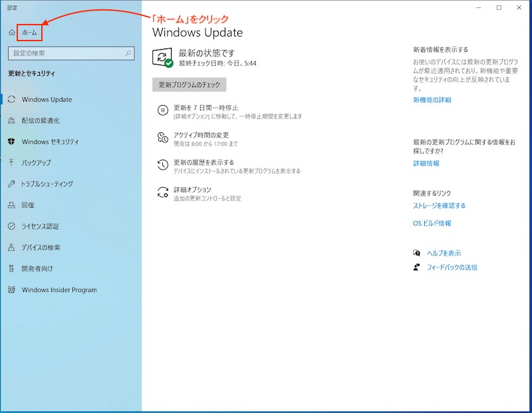Open ライセンス認証 settings
Image resolution: width=532 pixels, height=413 pixels.
click(x=41, y=226)
